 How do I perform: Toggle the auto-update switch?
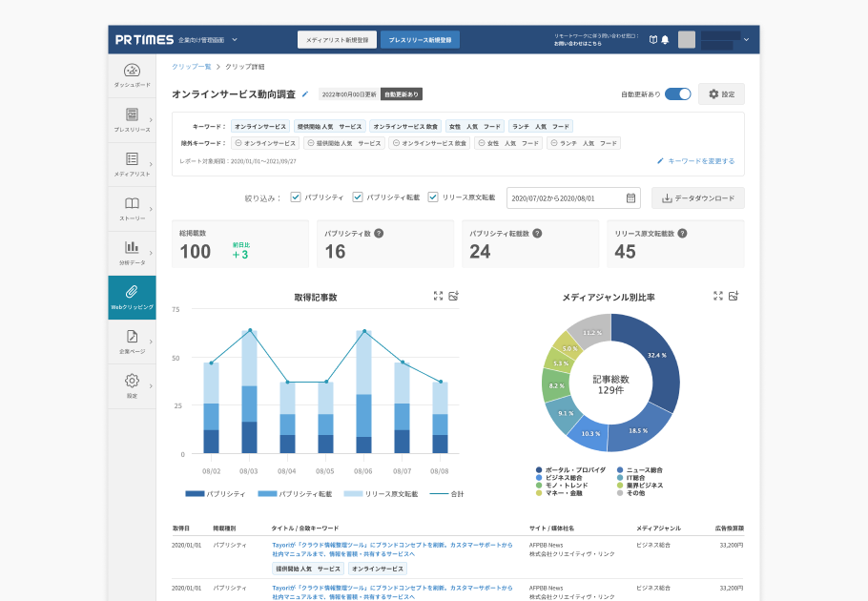point(678,94)
